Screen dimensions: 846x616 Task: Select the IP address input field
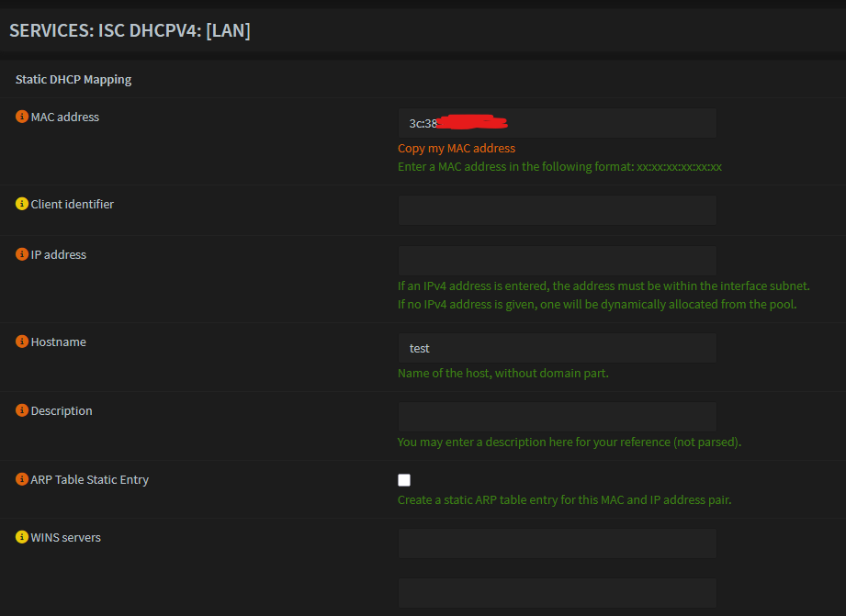tap(558, 261)
